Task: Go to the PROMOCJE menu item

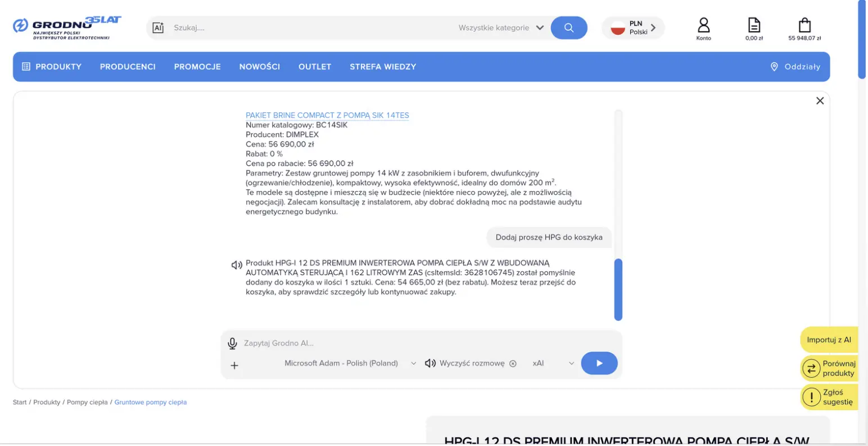Action: click(197, 67)
